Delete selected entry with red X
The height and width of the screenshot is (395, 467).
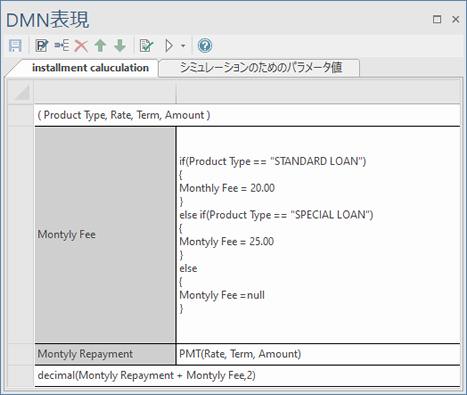pyautogui.click(x=81, y=46)
